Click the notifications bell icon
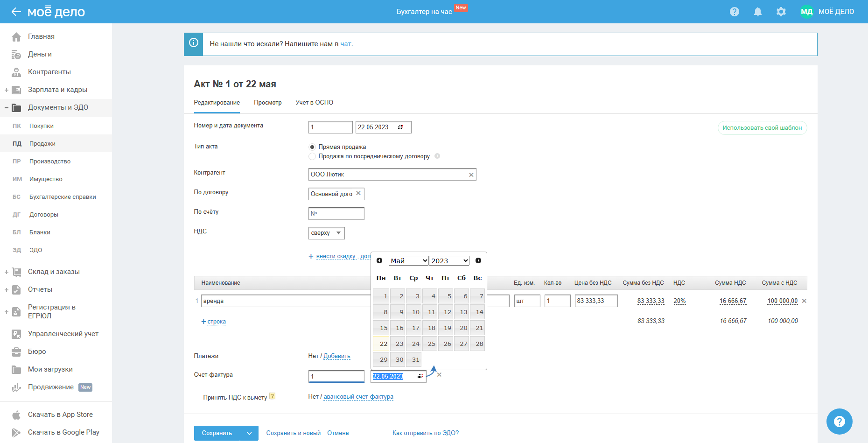868x443 pixels. (x=757, y=12)
